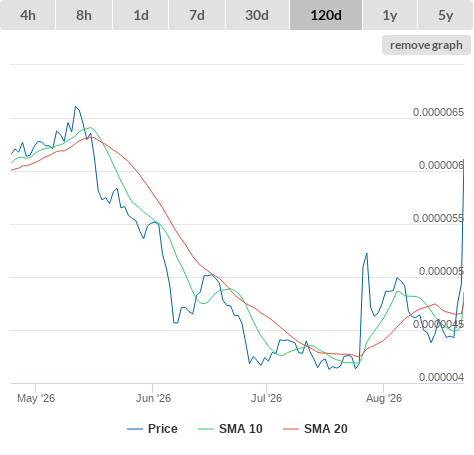This screenshot has width=474, height=455.
Task: Click the Aug '26 axis label
Action: point(384,398)
